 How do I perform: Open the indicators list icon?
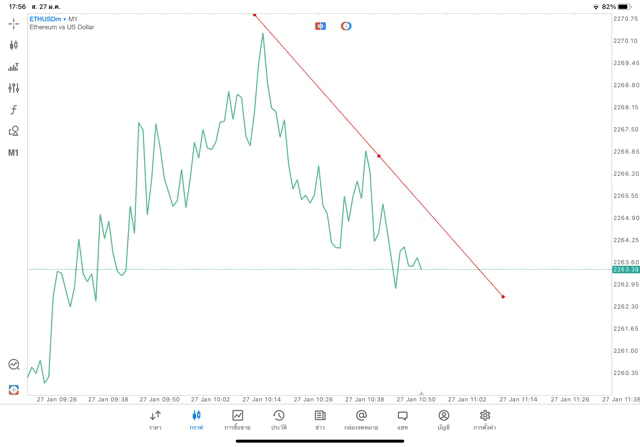point(14,67)
